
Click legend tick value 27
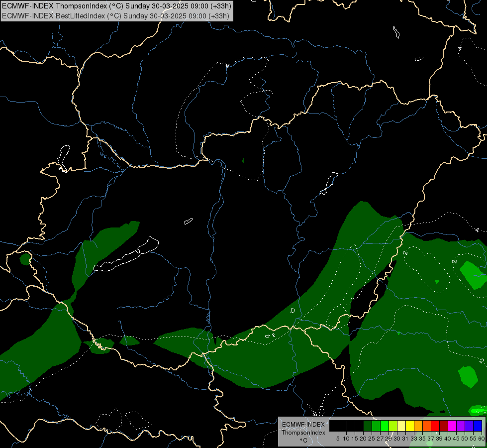click(380, 439)
